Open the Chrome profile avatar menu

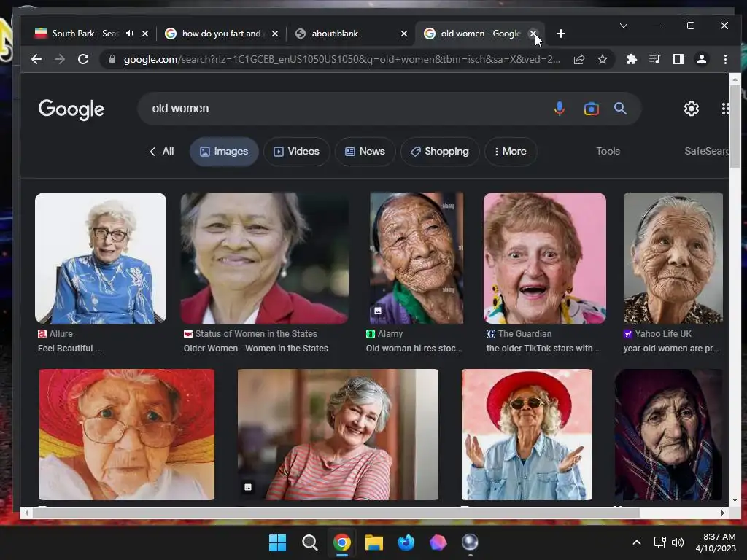click(701, 59)
